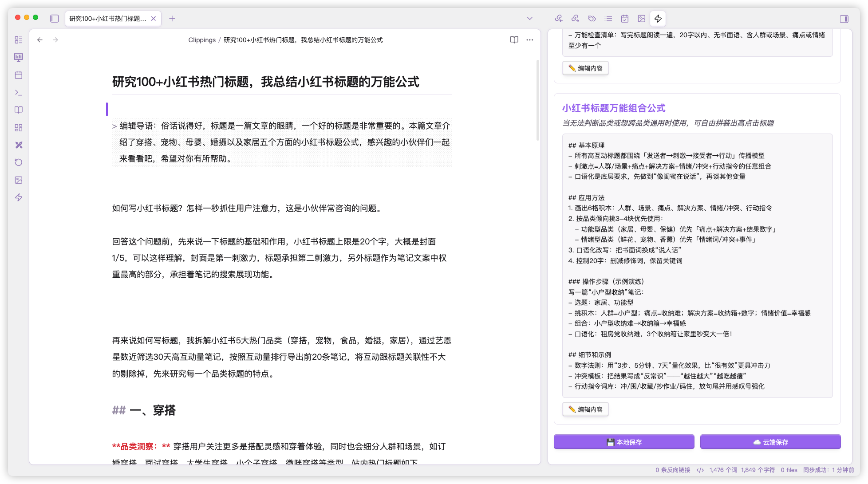Click the ## 细节和示例 heading line

[589, 355]
